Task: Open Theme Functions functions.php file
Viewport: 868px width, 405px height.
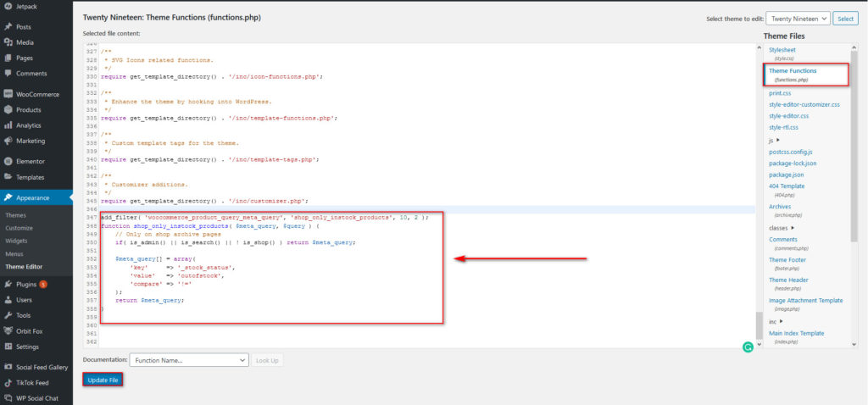Action: pos(793,71)
